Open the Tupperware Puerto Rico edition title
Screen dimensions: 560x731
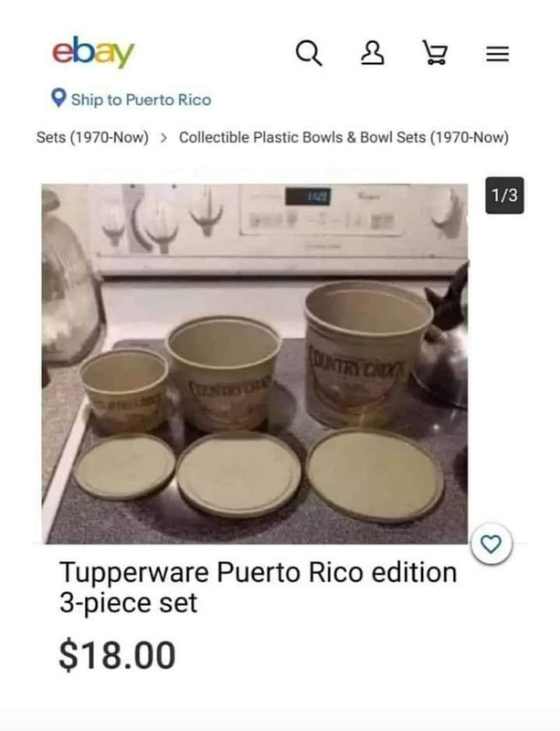(x=258, y=588)
